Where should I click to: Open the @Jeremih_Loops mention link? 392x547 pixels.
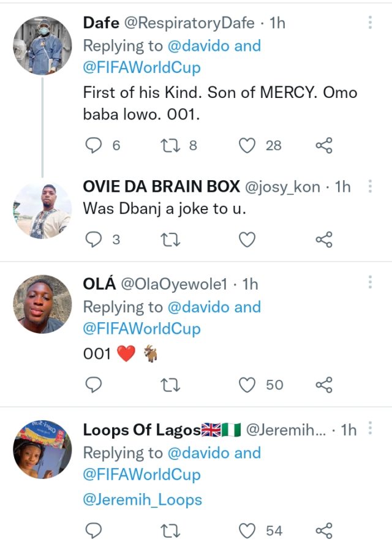[142, 499]
